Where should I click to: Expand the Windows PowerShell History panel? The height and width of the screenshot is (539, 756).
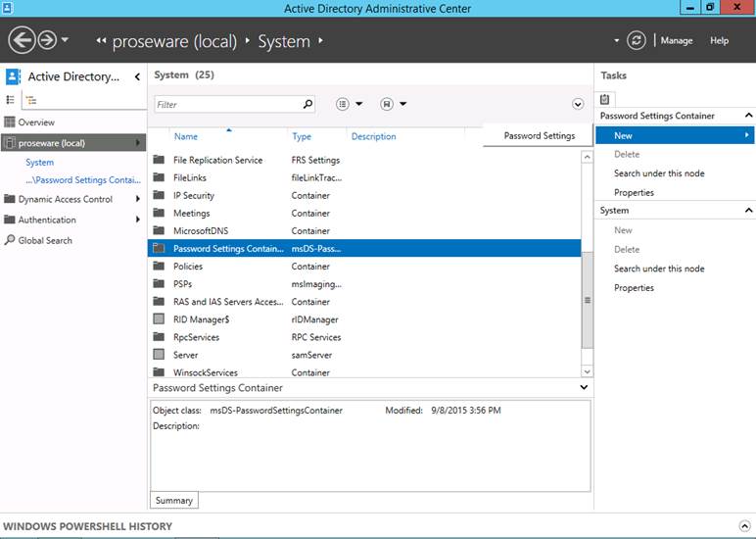743,526
